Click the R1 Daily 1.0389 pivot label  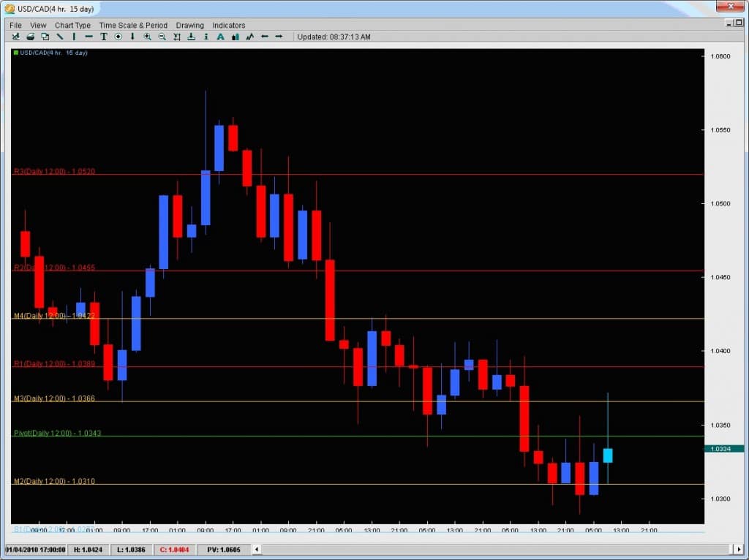point(54,364)
